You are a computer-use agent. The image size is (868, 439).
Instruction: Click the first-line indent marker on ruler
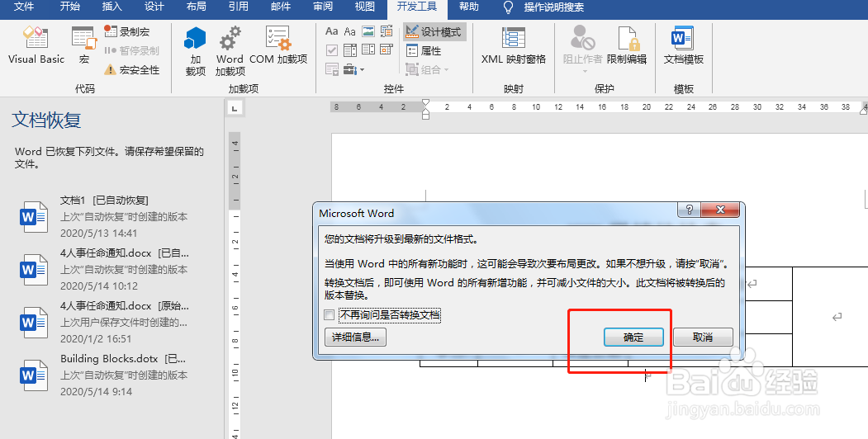tap(425, 102)
